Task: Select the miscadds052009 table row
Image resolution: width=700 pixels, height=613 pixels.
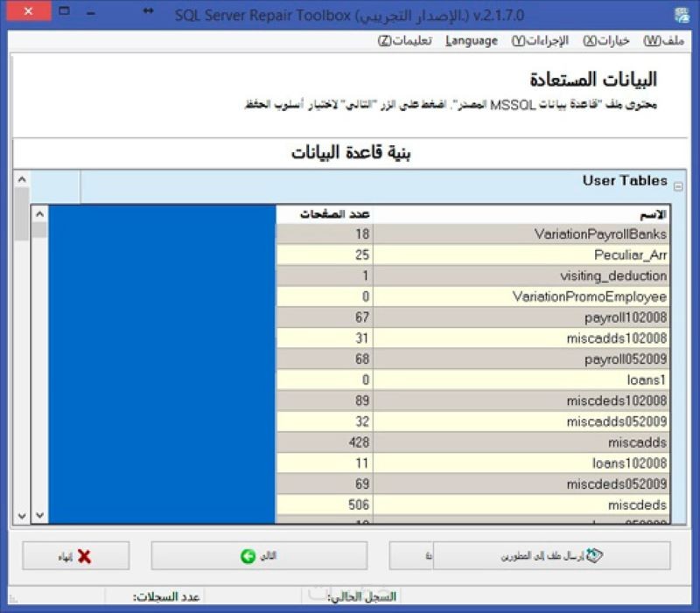Action: [473, 421]
